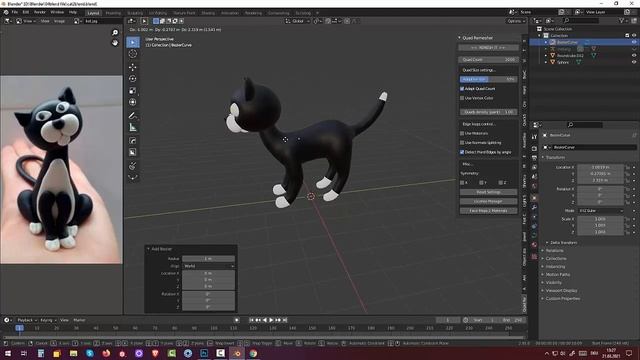
Task: Enable Z symmetry checkbox
Action: point(500,182)
